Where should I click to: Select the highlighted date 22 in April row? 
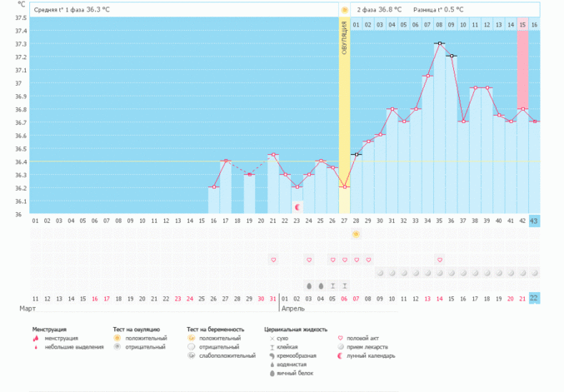point(534,298)
